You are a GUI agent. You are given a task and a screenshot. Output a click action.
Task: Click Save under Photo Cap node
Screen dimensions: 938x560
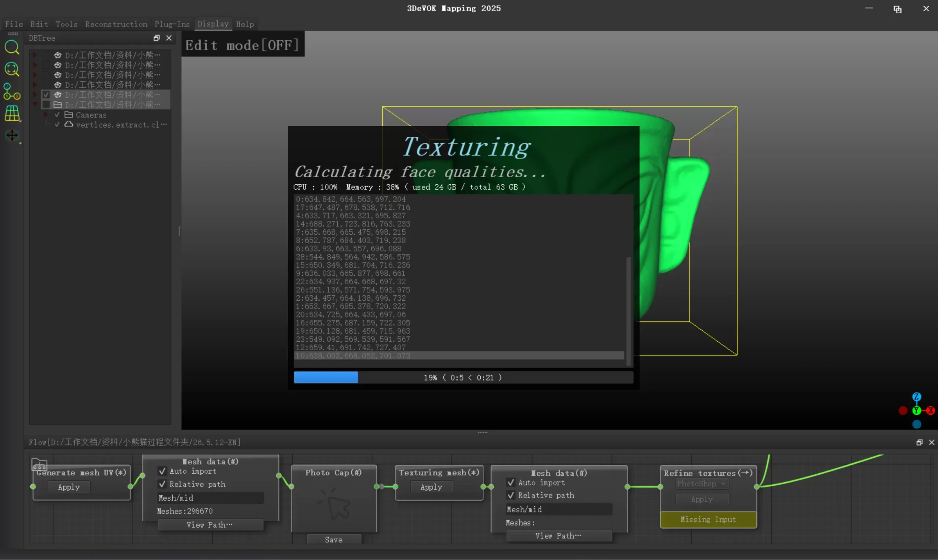(334, 539)
